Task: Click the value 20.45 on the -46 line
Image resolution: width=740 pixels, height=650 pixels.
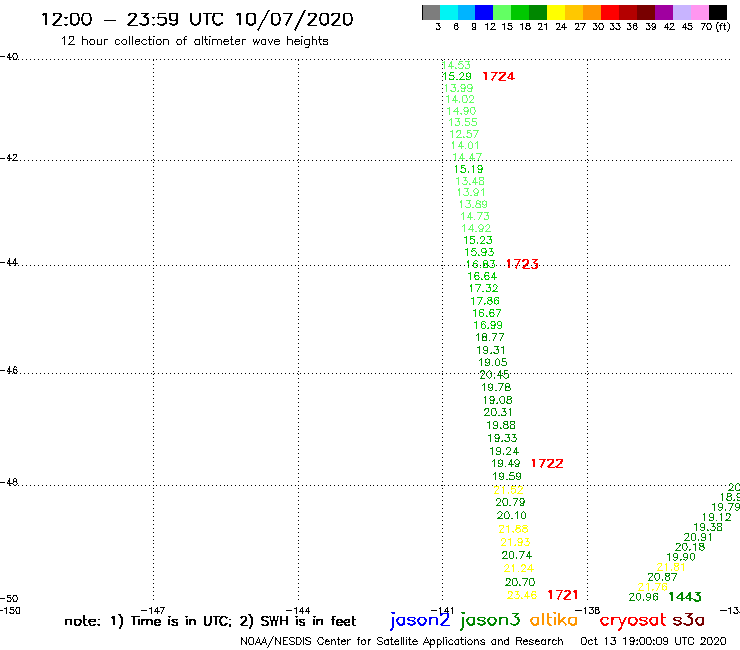Action: click(495, 375)
